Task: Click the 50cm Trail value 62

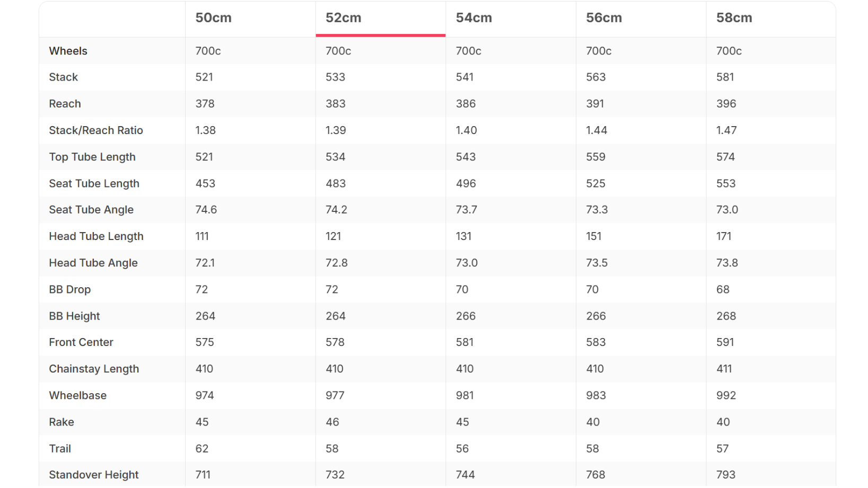Action: 201,448
